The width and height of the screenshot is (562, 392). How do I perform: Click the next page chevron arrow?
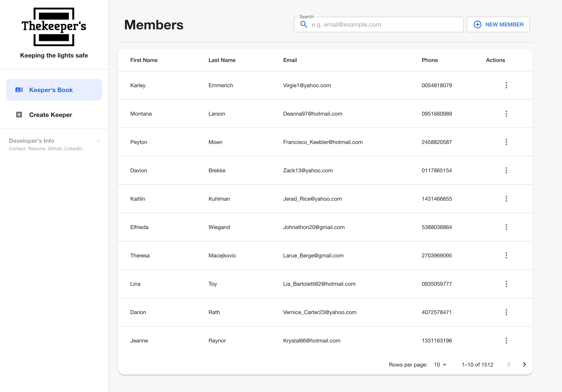524,365
